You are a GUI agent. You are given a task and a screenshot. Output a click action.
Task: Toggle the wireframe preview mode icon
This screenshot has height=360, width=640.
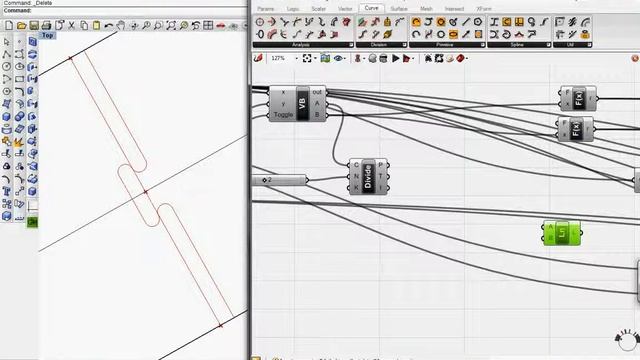383,58
